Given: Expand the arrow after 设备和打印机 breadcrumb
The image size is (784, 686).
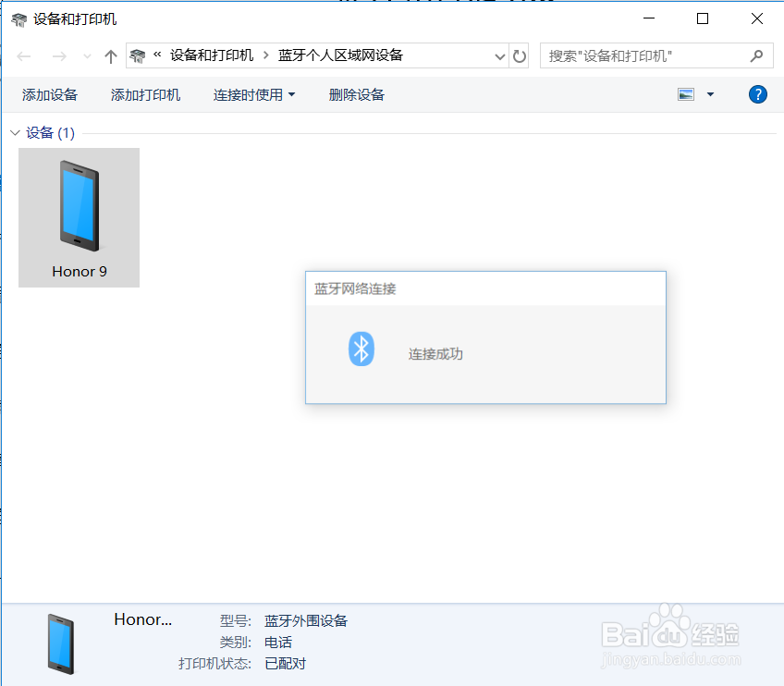Looking at the screenshot, I should point(266,55).
